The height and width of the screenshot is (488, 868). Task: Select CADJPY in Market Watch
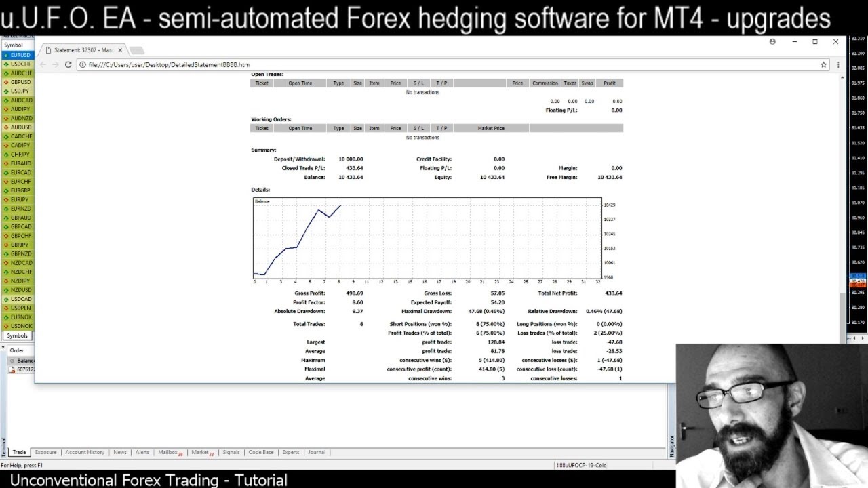[18, 145]
